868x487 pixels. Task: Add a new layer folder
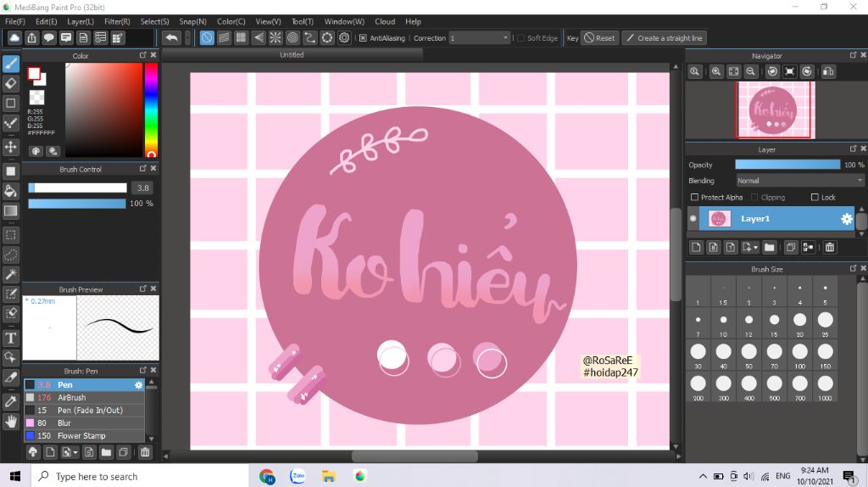[769, 247]
